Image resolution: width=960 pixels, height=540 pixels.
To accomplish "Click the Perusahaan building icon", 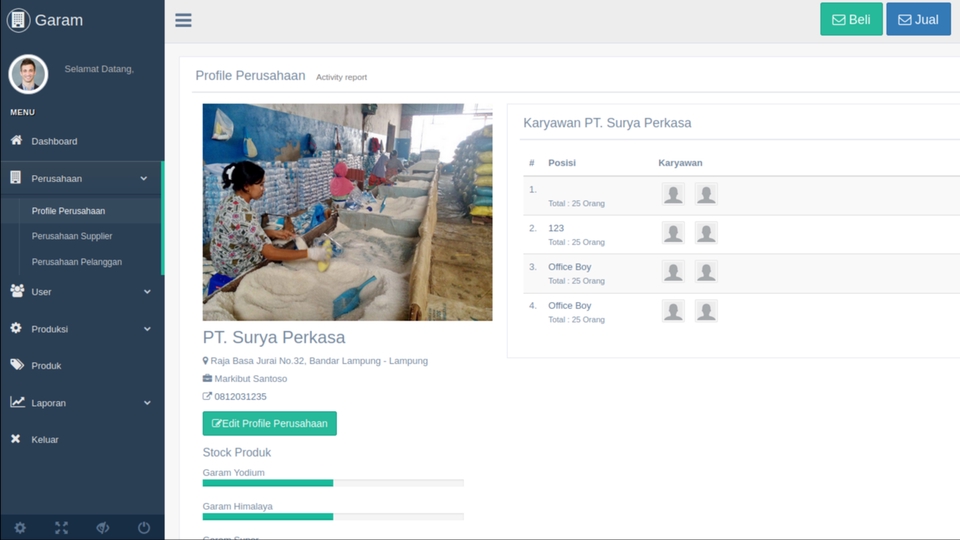I will [x=16, y=178].
